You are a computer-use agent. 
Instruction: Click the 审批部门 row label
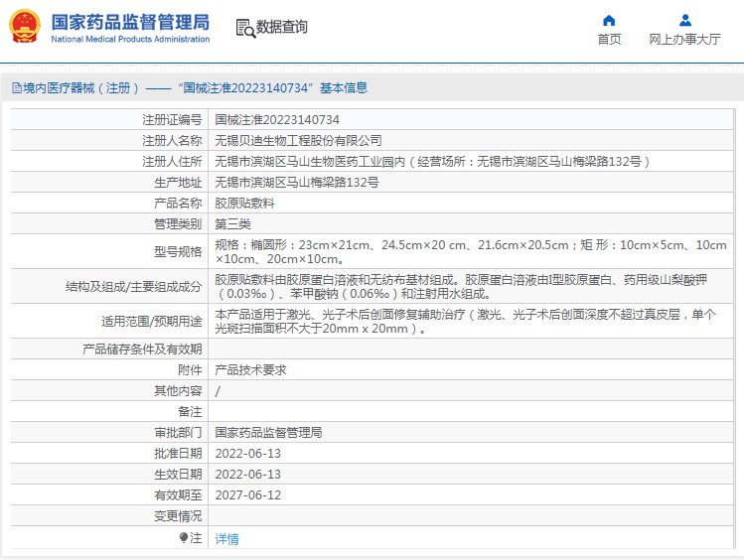tap(179, 433)
